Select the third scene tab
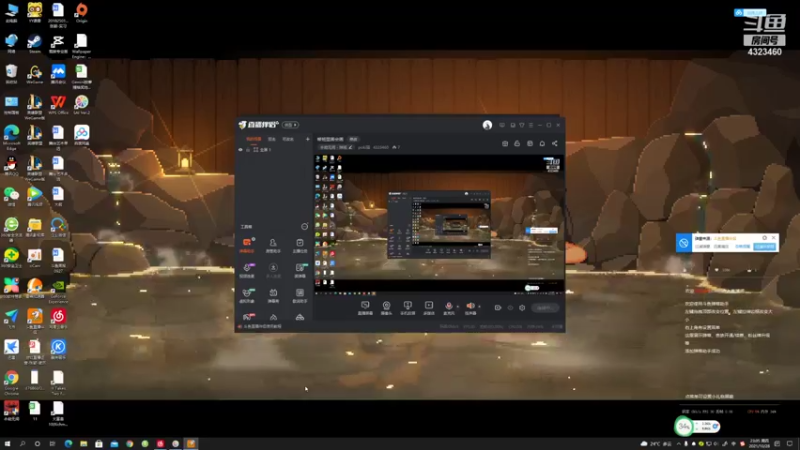Viewport: 800px width, 450px height. point(288,139)
